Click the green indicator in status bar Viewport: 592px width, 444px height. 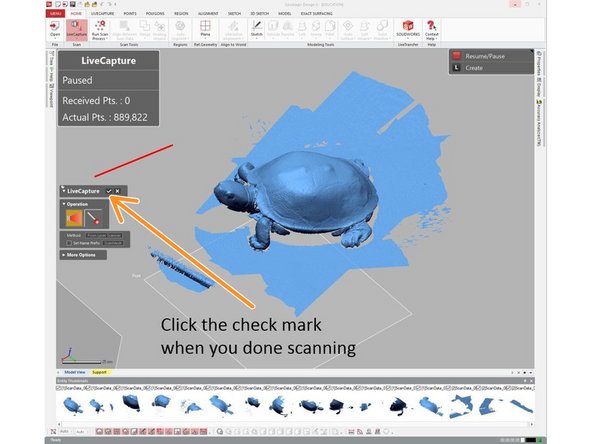[540, 440]
